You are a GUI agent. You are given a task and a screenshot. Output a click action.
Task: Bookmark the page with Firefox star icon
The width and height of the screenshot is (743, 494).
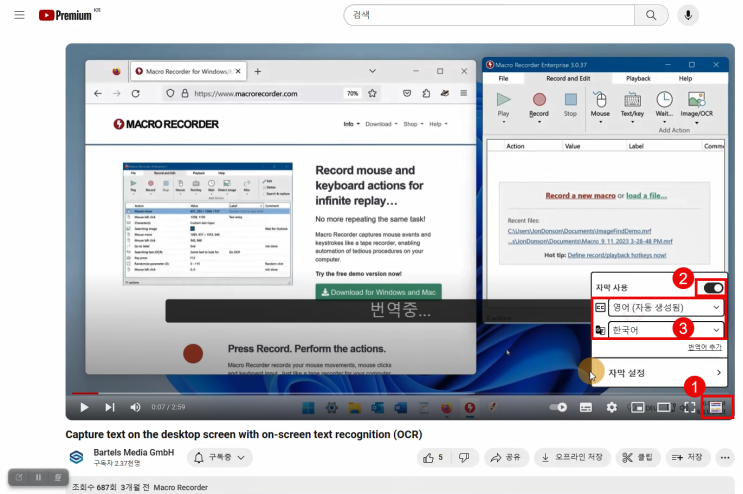tap(372, 93)
